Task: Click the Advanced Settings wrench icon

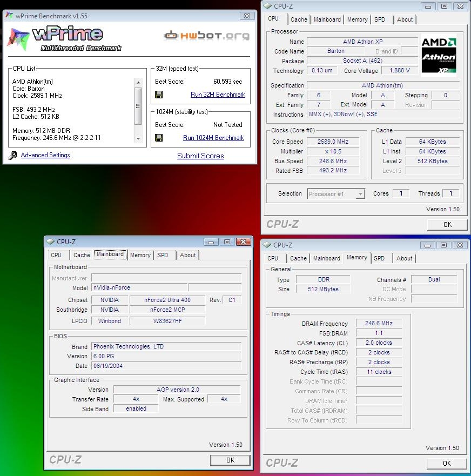Action: coord(12,156)
